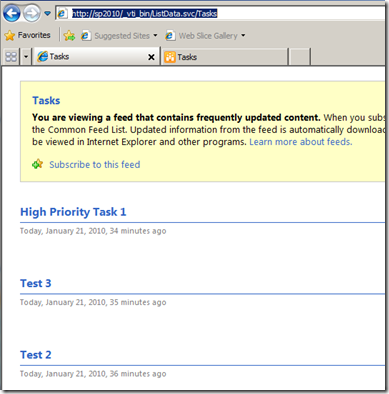Open the Test 2 feed entry
Viewport: 389px width, 394px height.
[x=36, y=355]
